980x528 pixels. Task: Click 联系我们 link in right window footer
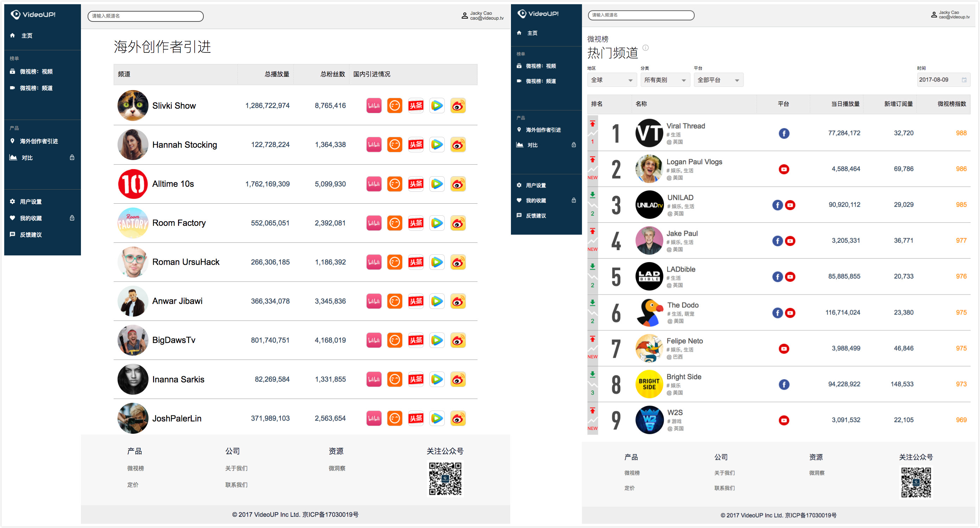pos(724,488)
